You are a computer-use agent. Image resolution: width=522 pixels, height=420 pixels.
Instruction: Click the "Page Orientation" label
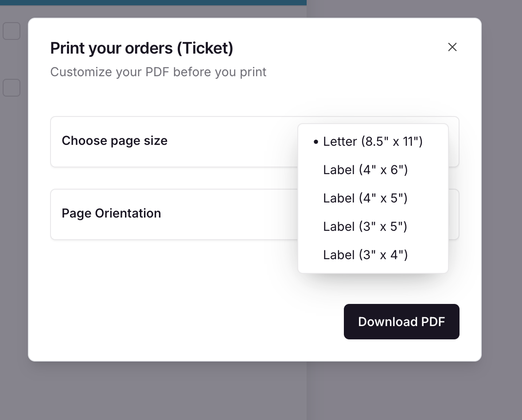pos(111,214)
